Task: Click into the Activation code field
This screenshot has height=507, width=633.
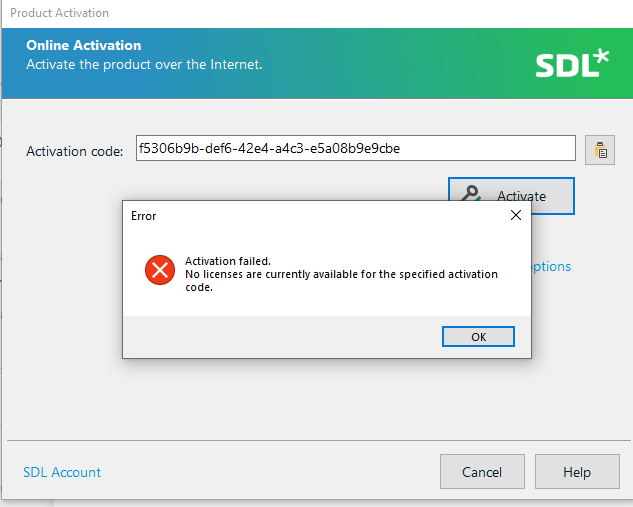Action: pyautogui.click(x=356, y=148)
